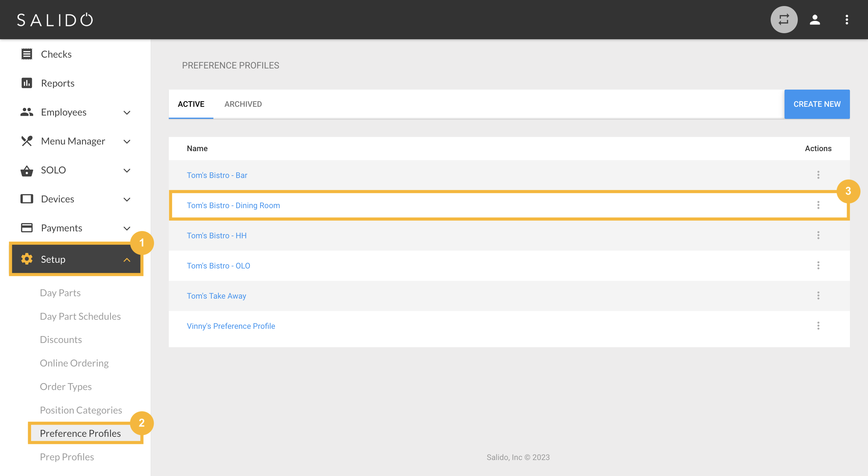Open actions menu for Tom's Bistro - HH
The height and width of the screenshot is (476, 868).
818,235
